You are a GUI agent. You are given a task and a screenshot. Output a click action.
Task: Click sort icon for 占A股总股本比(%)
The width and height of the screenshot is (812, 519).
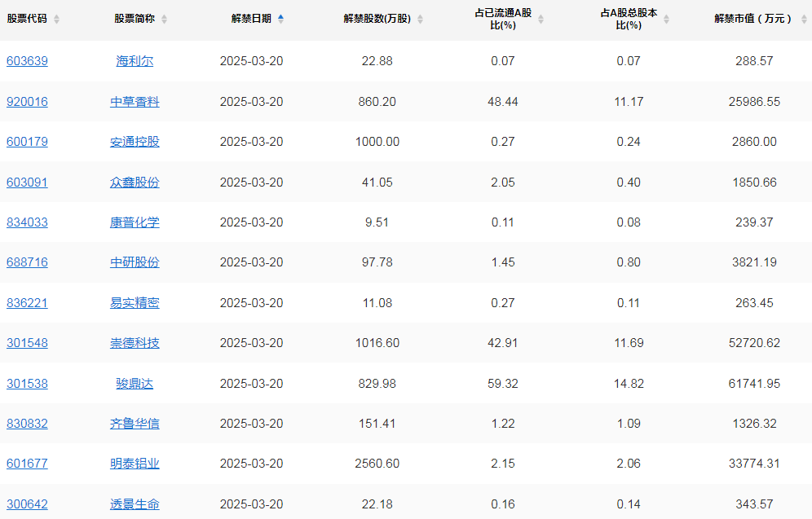click(x=667, y=20)
